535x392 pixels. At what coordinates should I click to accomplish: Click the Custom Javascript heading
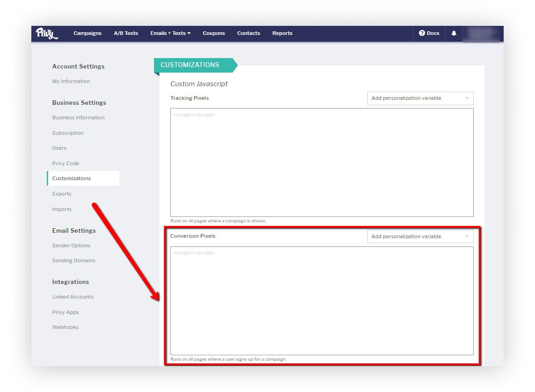199,84
